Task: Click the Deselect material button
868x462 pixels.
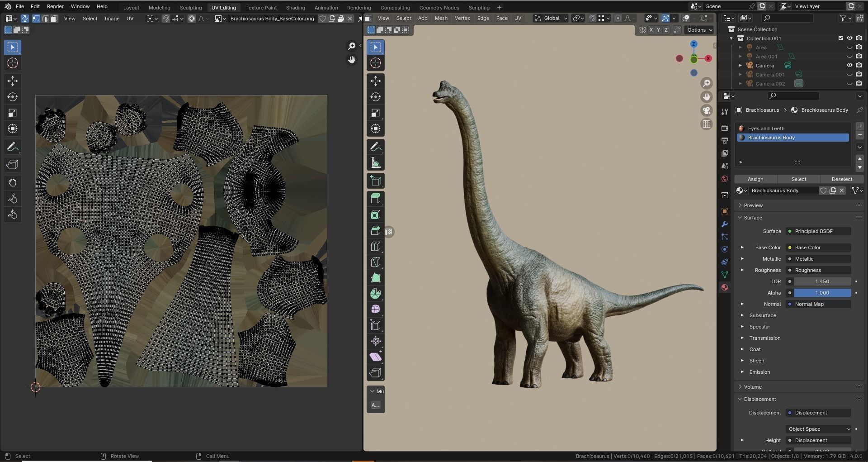Action: [x=842, y=179]
